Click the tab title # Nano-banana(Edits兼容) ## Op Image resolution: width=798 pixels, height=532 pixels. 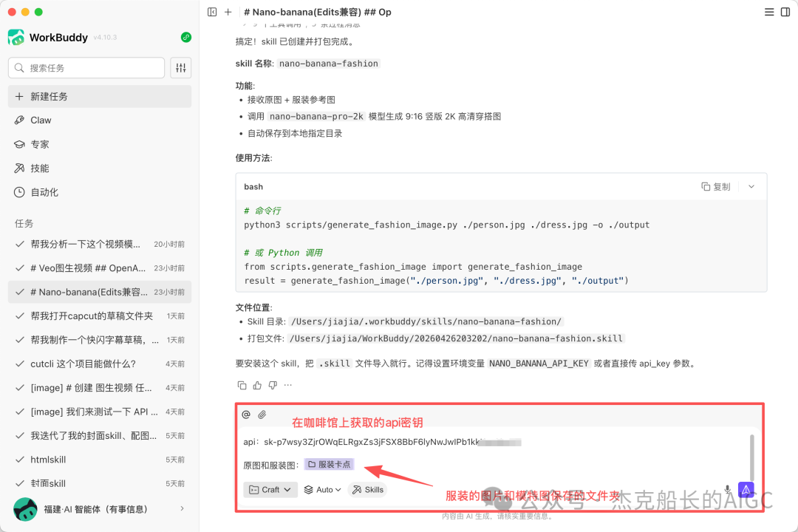tap(318, 12)
